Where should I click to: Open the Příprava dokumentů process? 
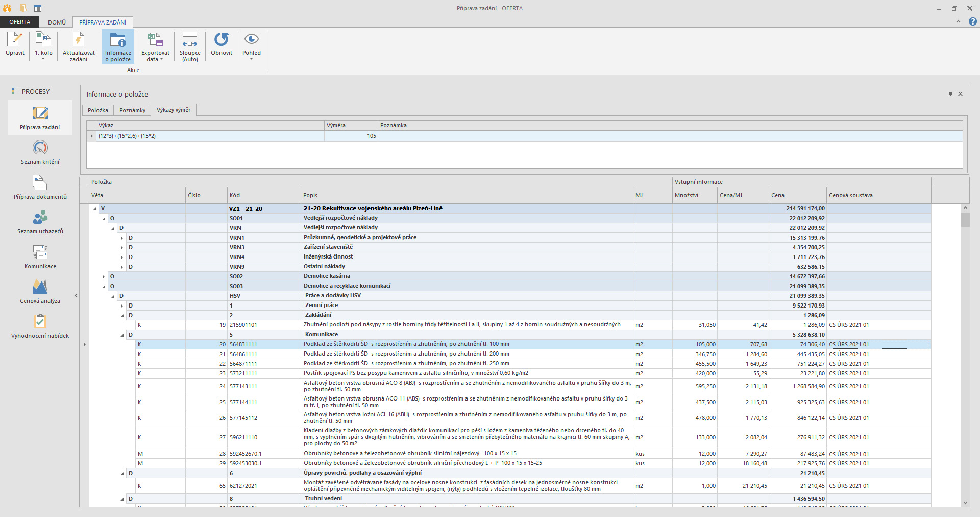tap(40, 187)
